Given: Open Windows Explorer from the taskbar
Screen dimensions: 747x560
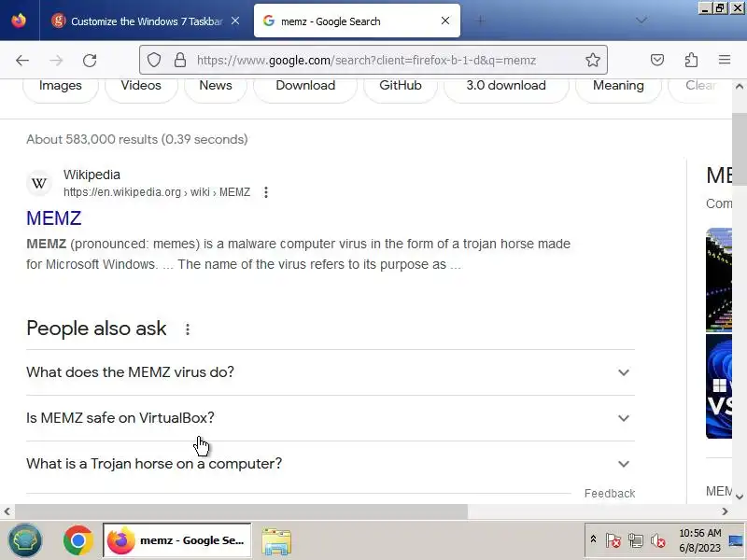Looking at the screenshot, I should (276, 541).
